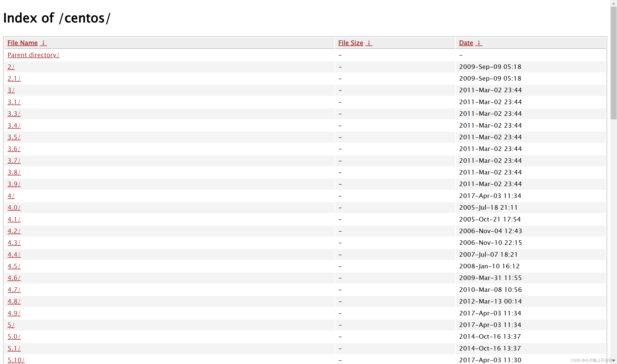Open the 3.5/ folder link

point(14,137)
